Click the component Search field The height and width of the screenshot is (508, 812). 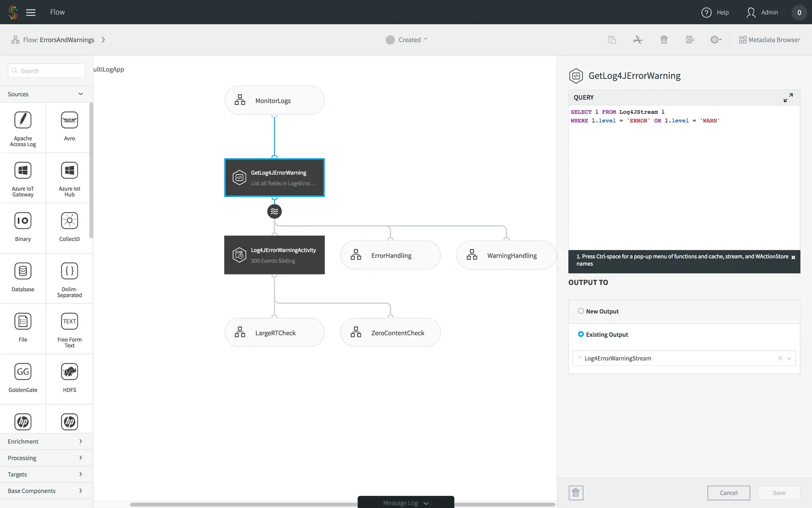(47, 71)
